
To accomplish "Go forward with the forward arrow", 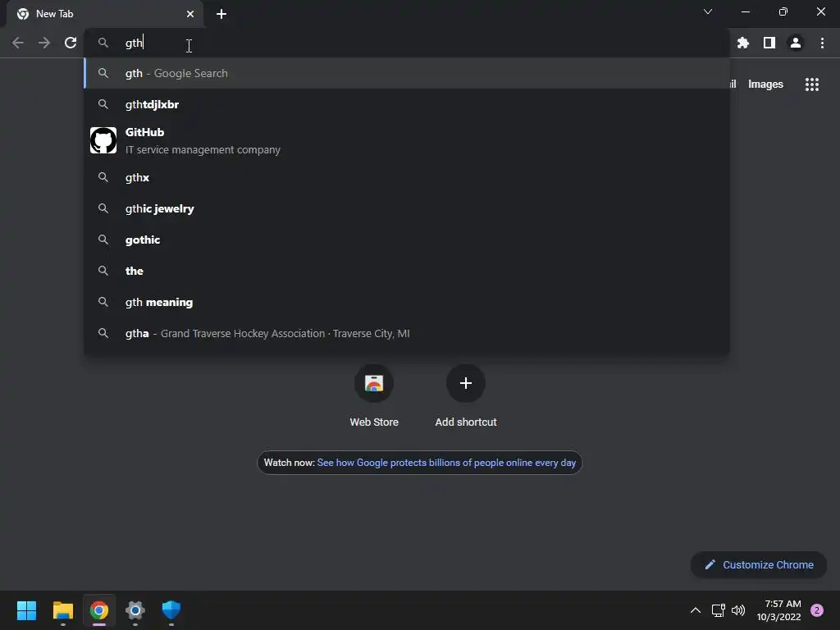I will (x=44, y=43).
